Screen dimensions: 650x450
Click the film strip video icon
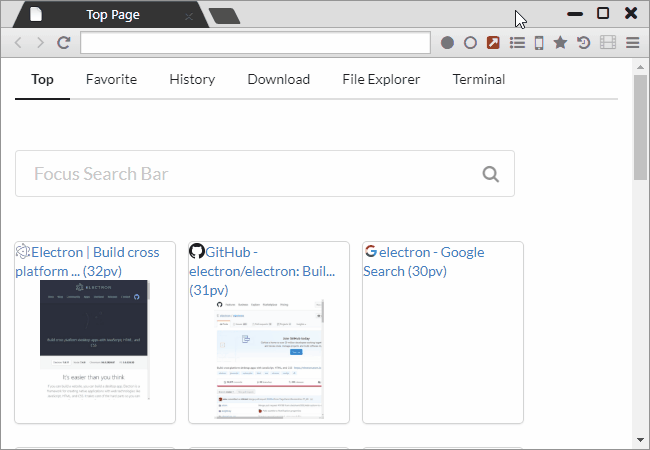(608, 42)
